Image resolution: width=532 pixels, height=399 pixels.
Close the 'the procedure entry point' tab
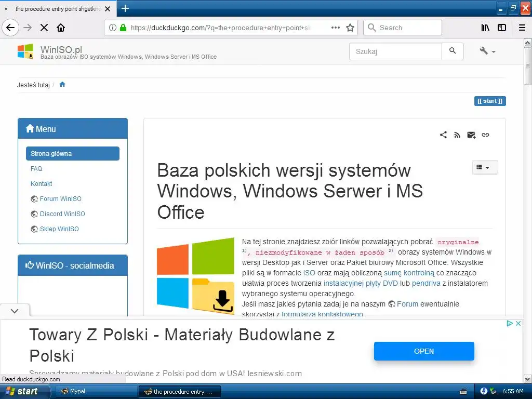tap(108, 9)
